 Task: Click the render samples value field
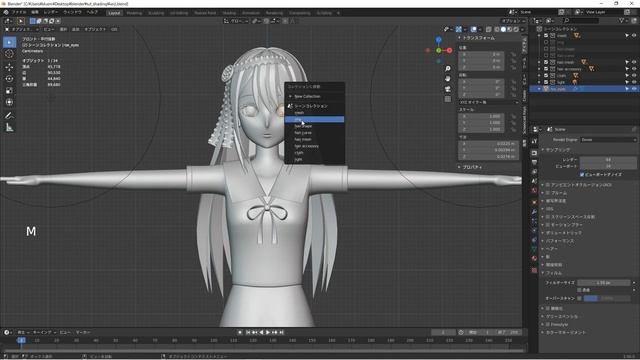(x=608, y=160)
